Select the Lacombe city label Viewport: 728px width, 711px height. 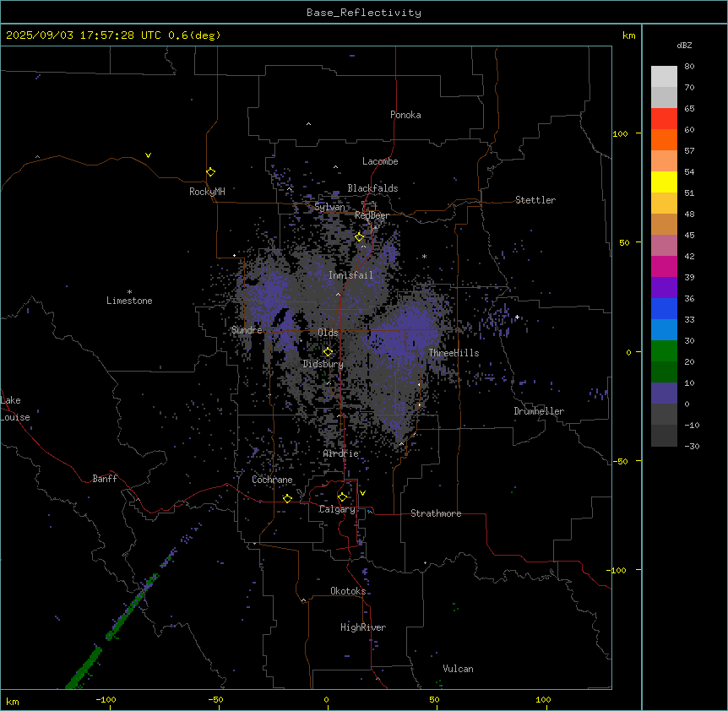[380, 161]
